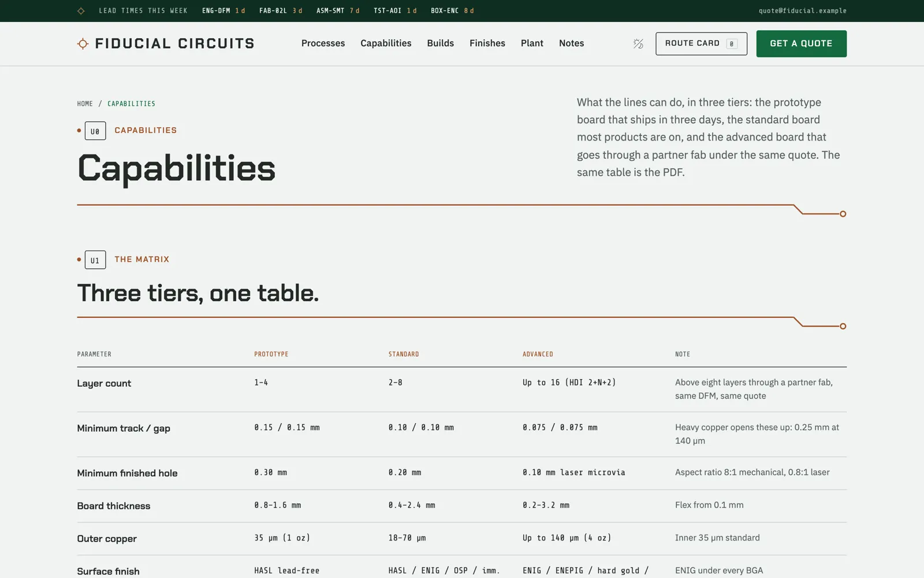
Task: Click the 'ENIG under every BGA' note
Action: 719,571
